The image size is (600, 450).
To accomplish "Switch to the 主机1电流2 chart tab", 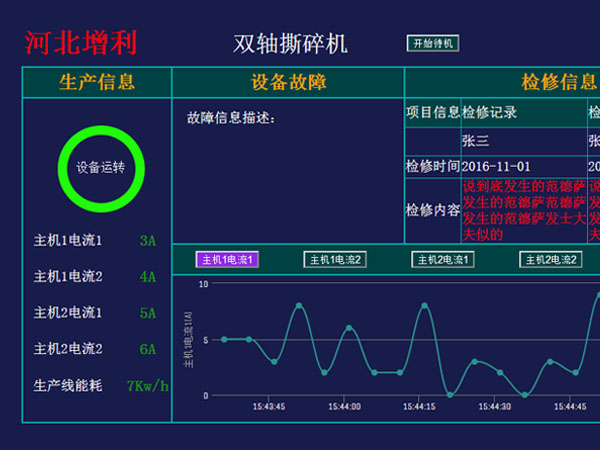I will (335, 260).
